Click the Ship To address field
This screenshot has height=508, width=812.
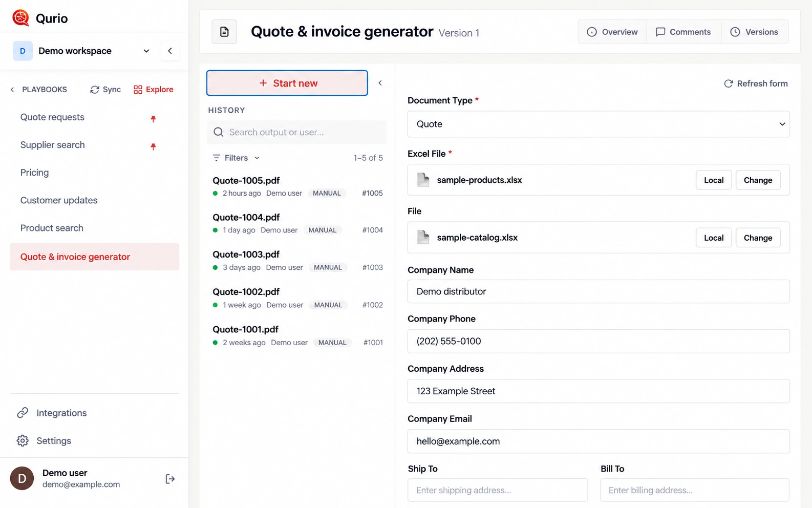pyautogui.click(x=498, y=490)
